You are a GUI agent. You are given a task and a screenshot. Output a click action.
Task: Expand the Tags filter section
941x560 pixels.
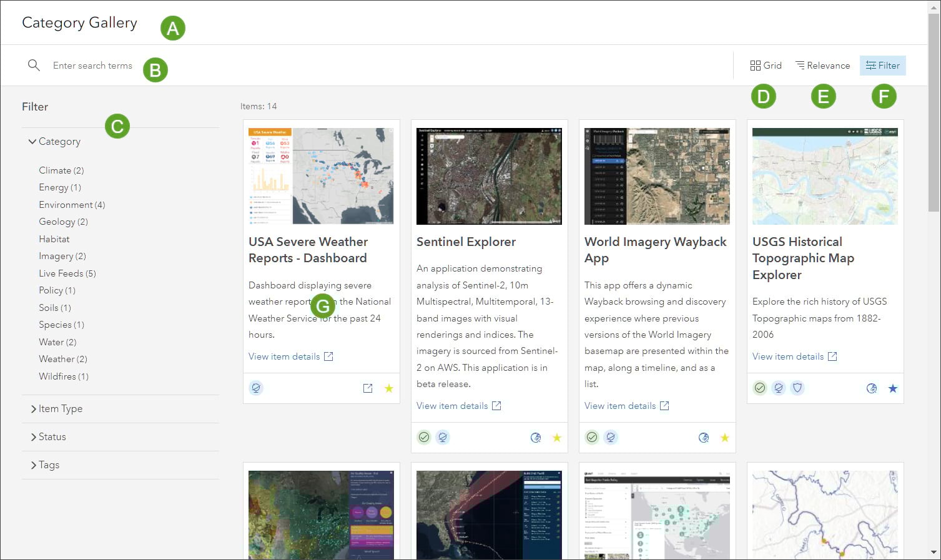pos(45,465)
